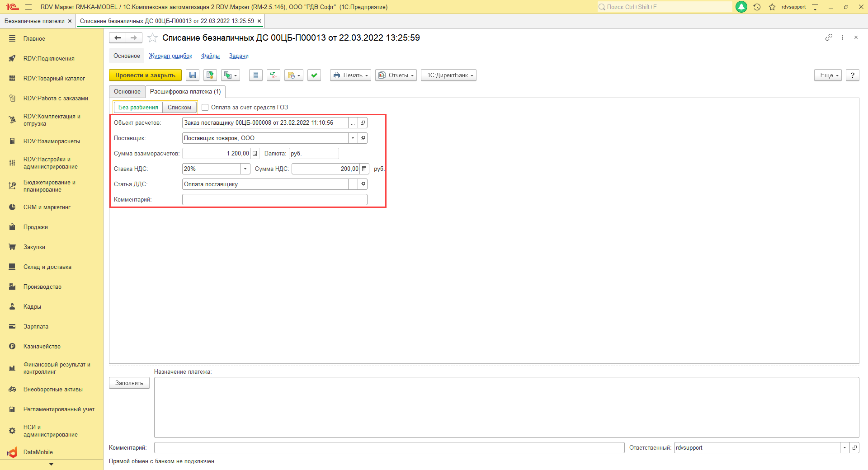This screenshot has height=470, width=868.
Task: Switch to Списком mode
Action: (x=179, y=108)
